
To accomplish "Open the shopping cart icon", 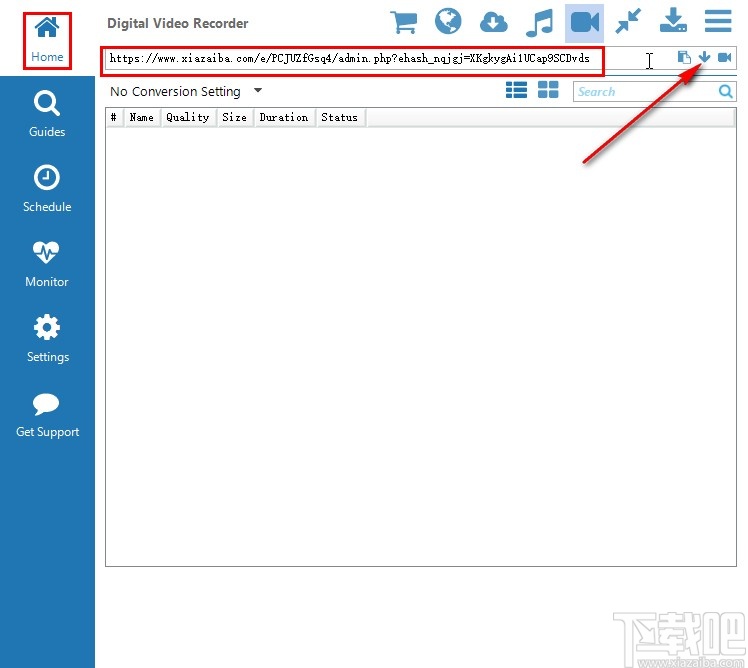I will click(404, 22).
